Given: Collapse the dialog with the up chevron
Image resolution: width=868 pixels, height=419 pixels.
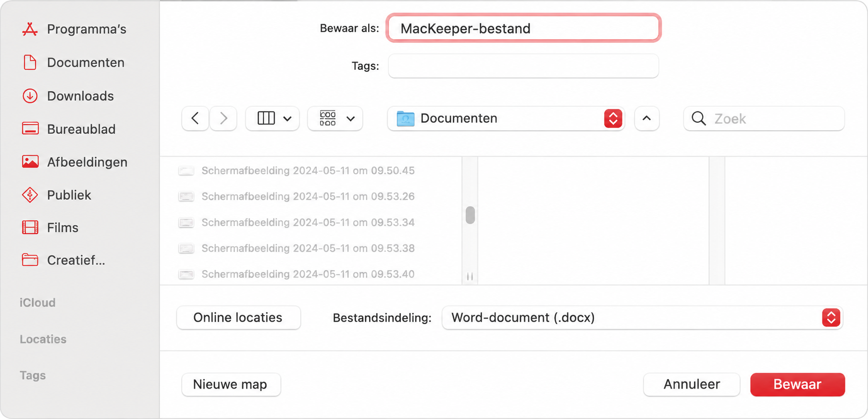Looking at the screenshot, I should tap(647, 118).
